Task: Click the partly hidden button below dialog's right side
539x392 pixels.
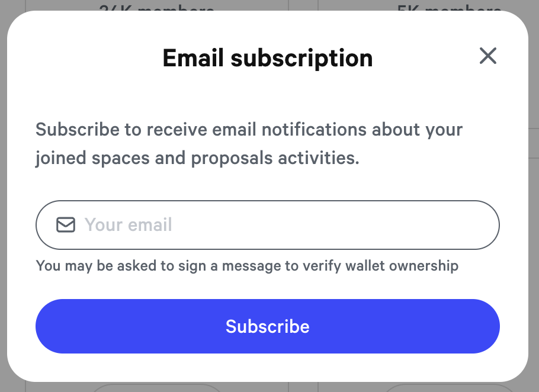Action: pos(449,387)
